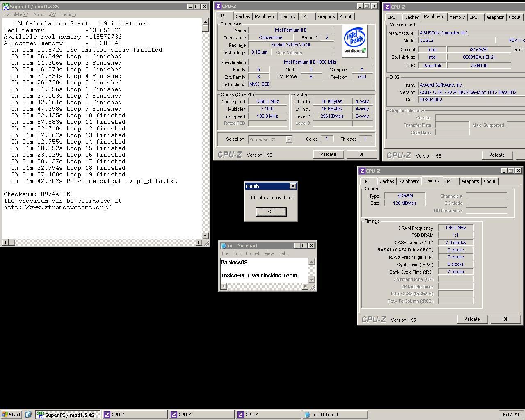Click the Z icon in CPU-Z CPU window title
The height and width of the screenshot is (420, 525).
coord(219,6)
